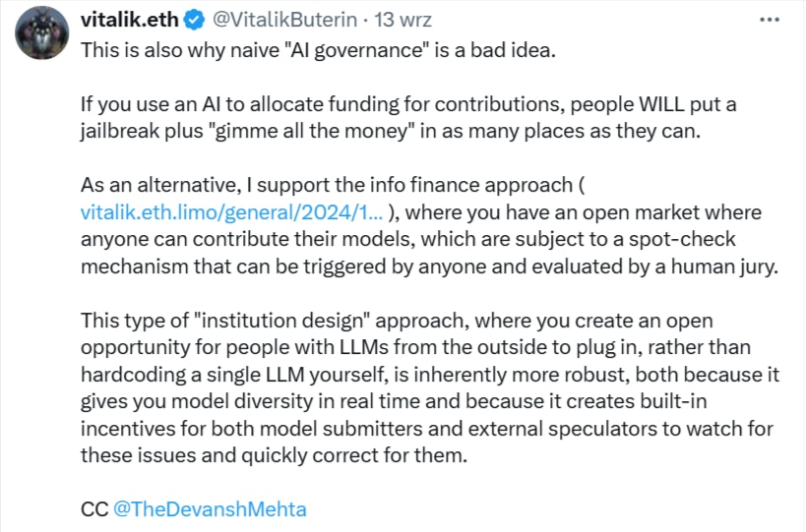This screenshot has height=532, width=806.
Task: Click the quoted phrase "institution design"
Action: (261, 322)
